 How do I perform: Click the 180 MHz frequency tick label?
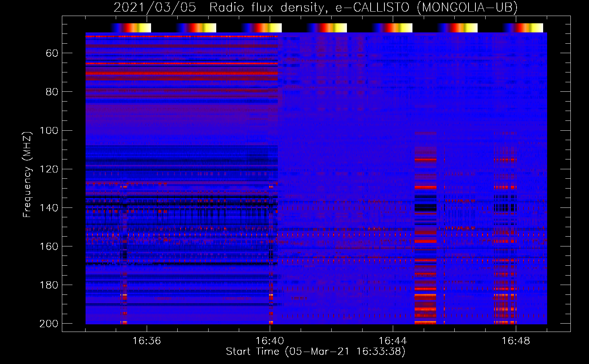[49, 285]
